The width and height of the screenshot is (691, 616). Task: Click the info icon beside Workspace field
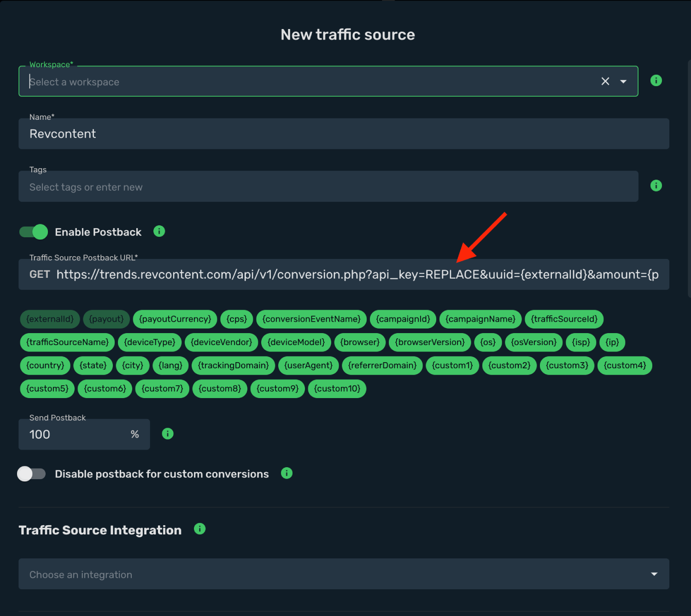pyautogui.click(x=656, y=81)
